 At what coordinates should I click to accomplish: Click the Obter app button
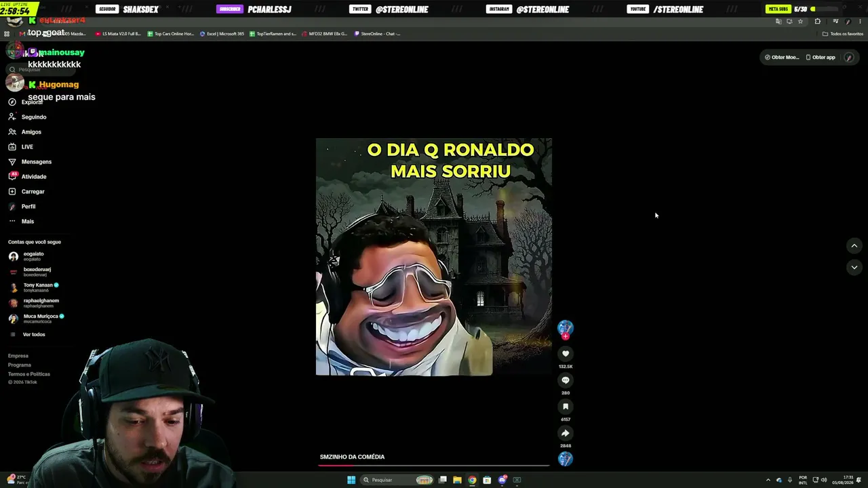pos(821,58)
